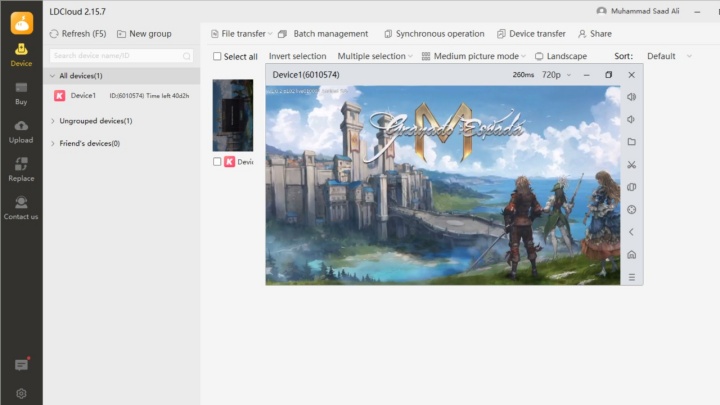The height and width of the screenshot is (405, 720).
Task: Open the folder icon in device window
Action: click(631, 142)
